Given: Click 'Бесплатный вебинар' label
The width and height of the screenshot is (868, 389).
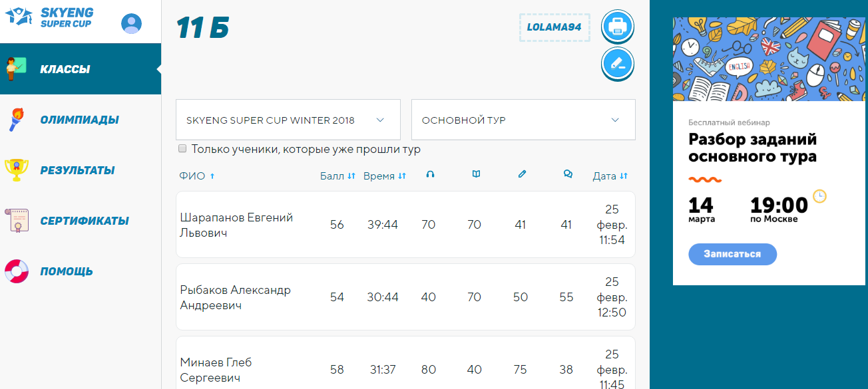Looking at the screenshot, I should [x=729, y=122].
